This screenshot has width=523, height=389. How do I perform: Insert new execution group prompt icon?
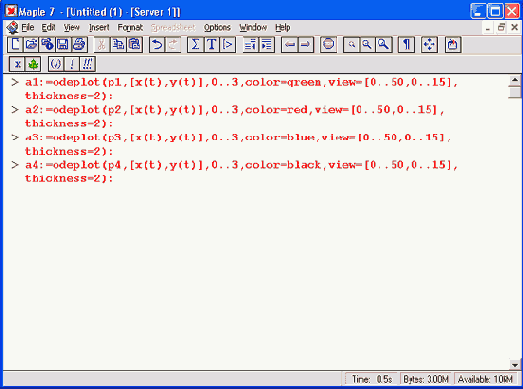[227, 44]
